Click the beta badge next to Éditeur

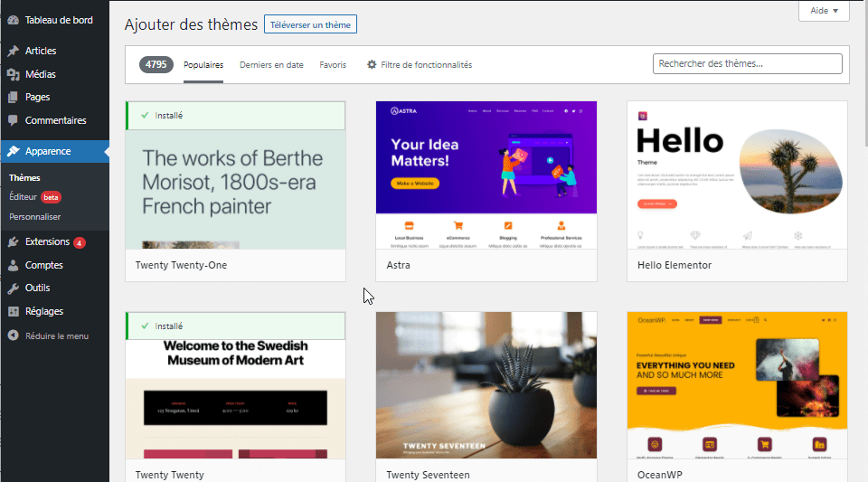51,197
